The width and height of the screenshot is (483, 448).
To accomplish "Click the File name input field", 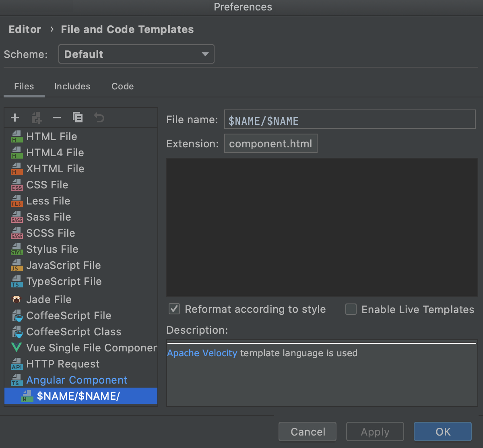I will pos(349,120).
